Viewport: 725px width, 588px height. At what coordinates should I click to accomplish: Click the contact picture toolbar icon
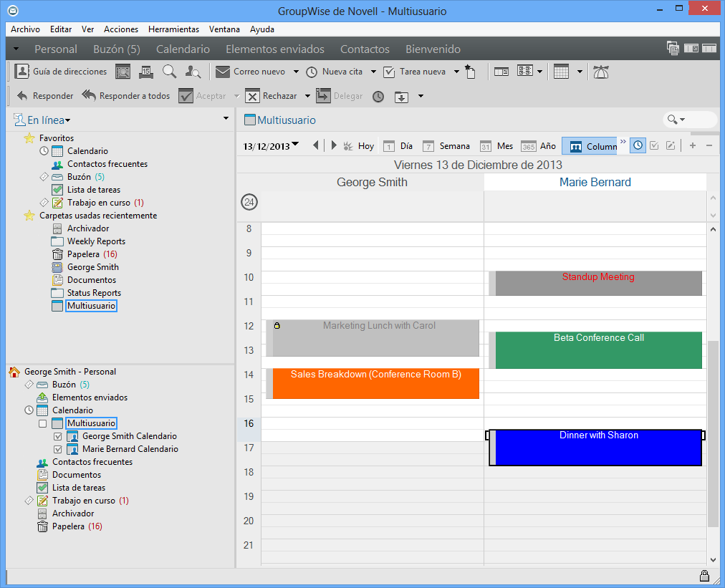pyautogui.click(x=123, y=72)
